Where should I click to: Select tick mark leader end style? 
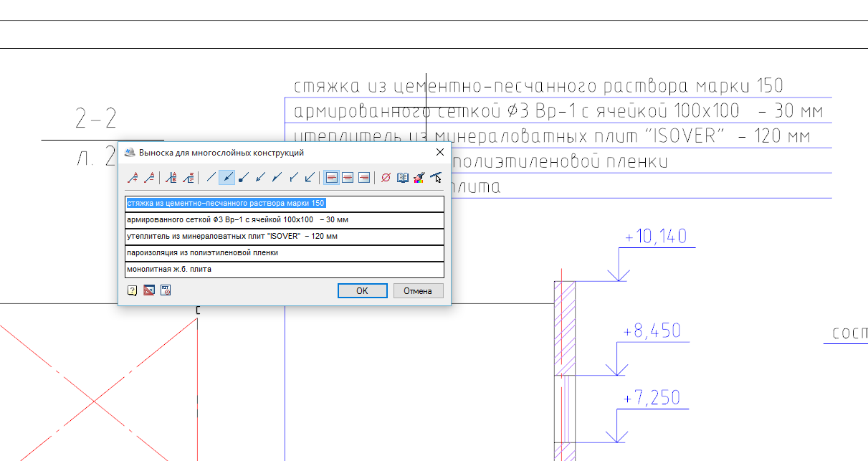pos(293,177)
